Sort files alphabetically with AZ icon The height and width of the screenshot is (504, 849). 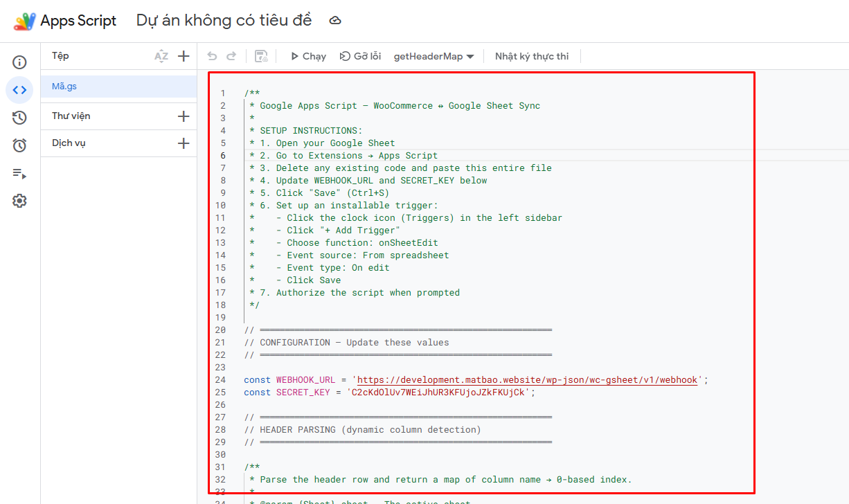pyautogui.click(x=161, y=56)
